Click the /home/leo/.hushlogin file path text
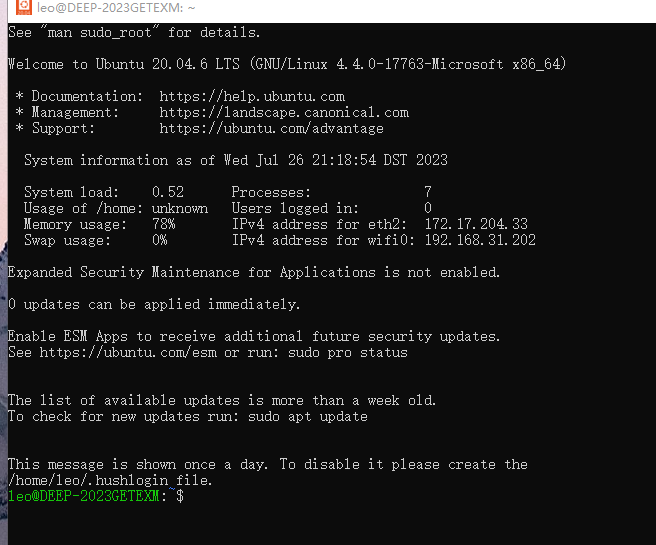 [88, 480]
